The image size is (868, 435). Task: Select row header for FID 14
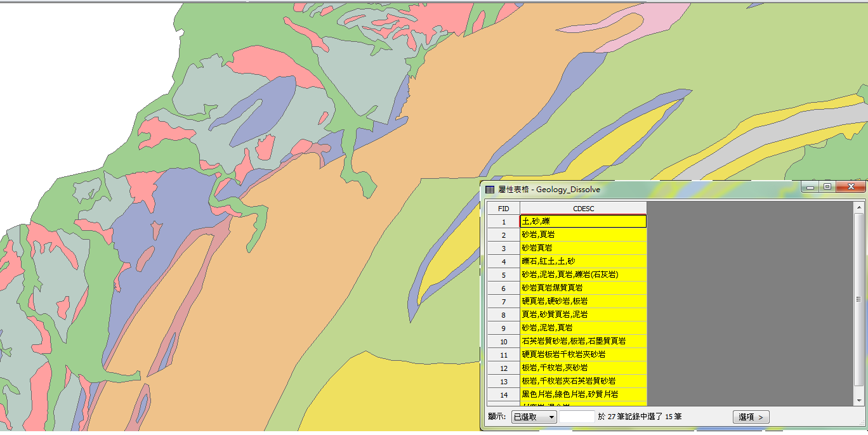point(503,394)
